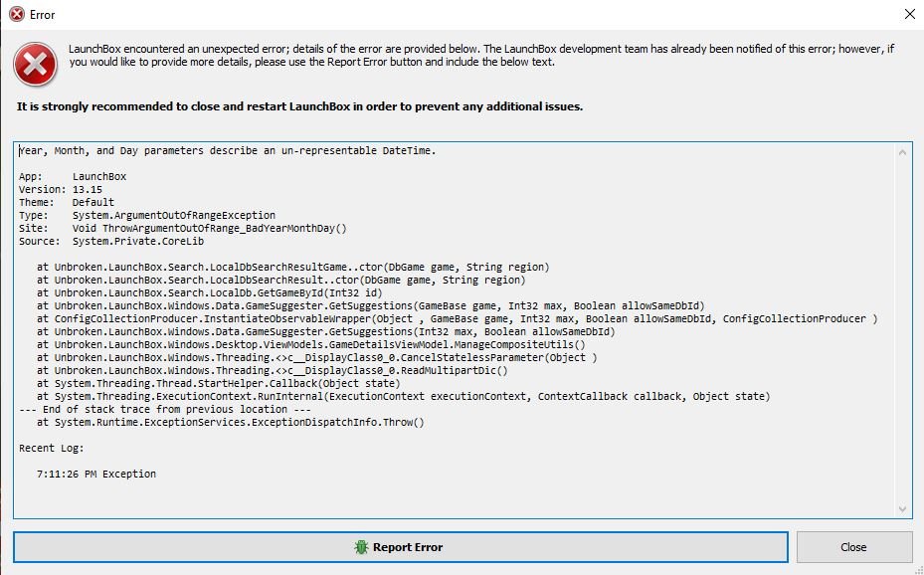Click the LocalDbSearchResult..ctor stack trace line
The width and height of the screenshot is (924, 575).
[x=281, y=281]
